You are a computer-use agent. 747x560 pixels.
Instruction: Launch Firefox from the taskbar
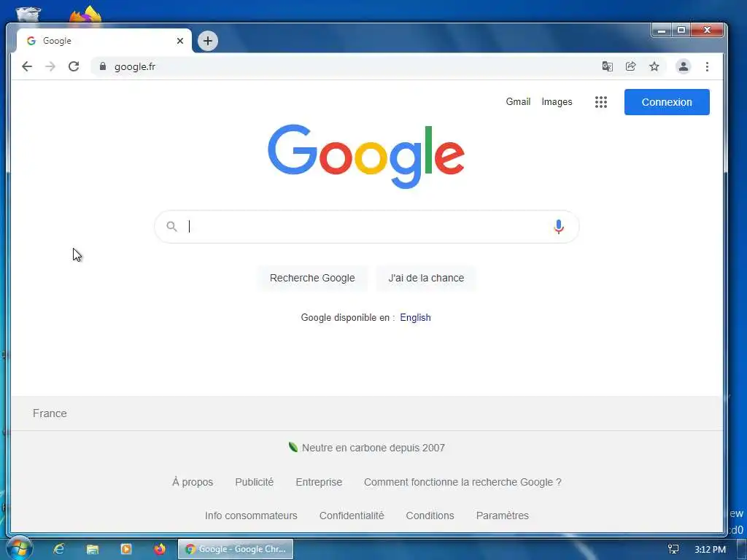pos(160,549)
